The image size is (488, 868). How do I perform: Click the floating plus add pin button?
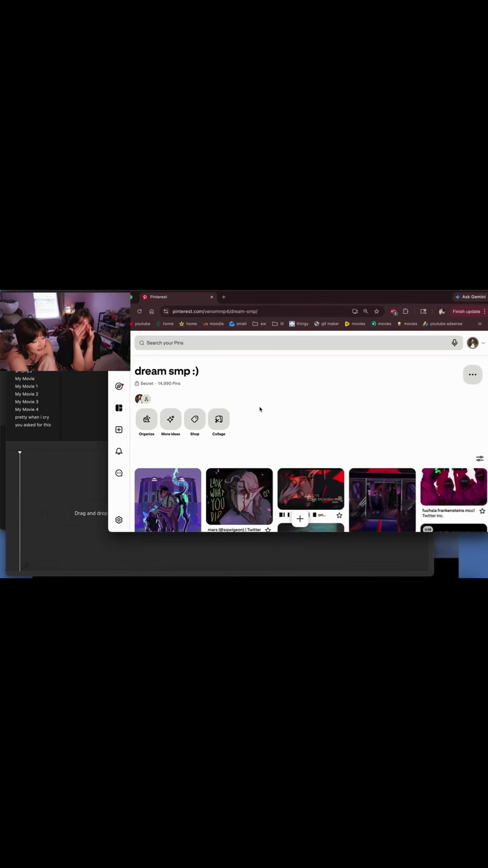click(300, 519)
